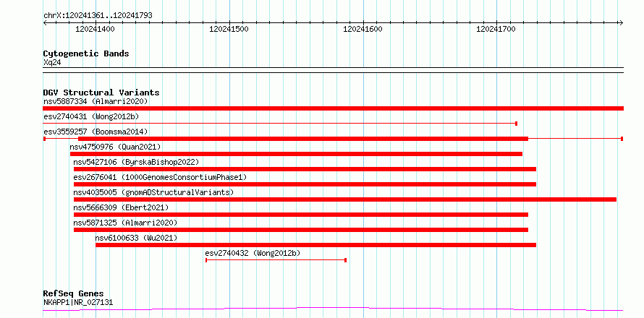This screenshot has width=644, height=318.
Task: Click ruler position 120241700
Action: [x=496, y=29]
